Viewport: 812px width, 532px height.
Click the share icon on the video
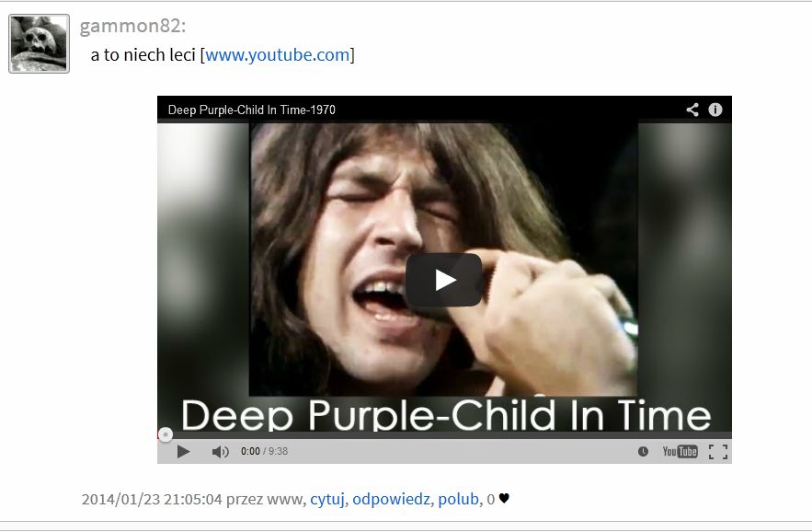coord(692,110)
